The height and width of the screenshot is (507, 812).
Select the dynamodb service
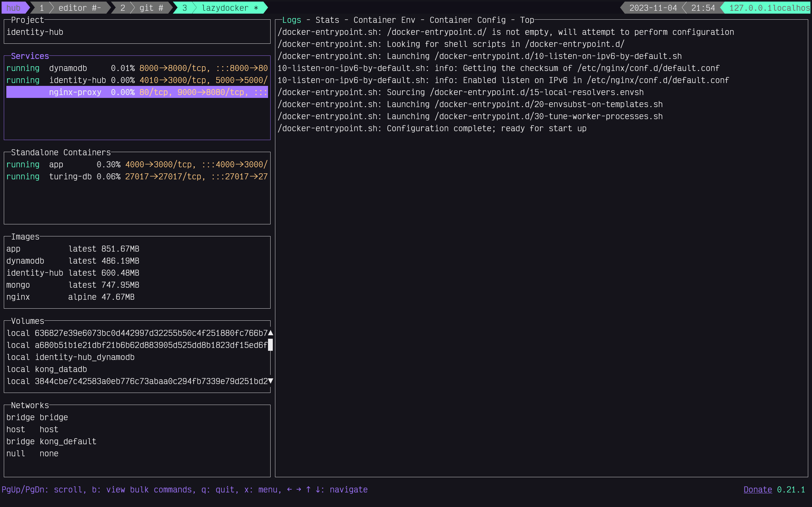click(68, 68)
